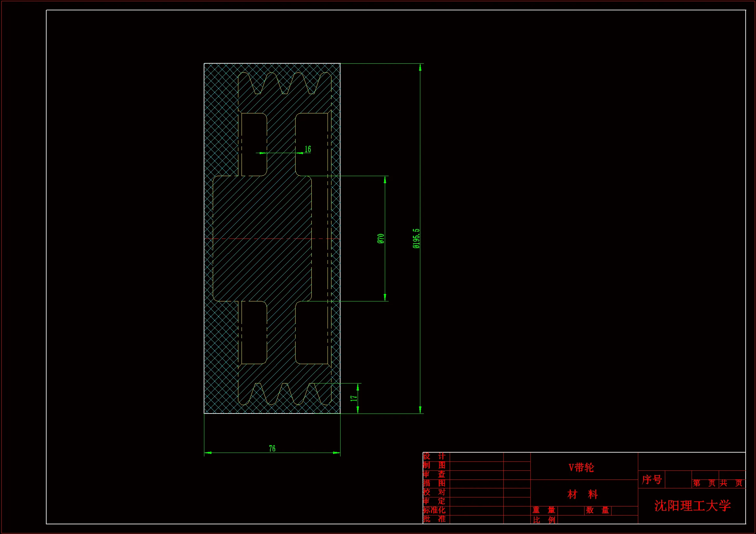Click the Ø195.5 diameter dimension text

click(416, 238)
